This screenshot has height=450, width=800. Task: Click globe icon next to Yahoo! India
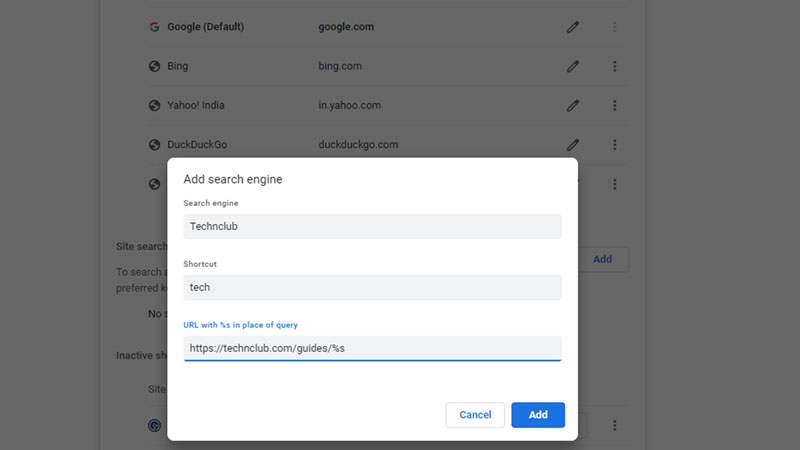pyautogui.click(x=154, y=106)
